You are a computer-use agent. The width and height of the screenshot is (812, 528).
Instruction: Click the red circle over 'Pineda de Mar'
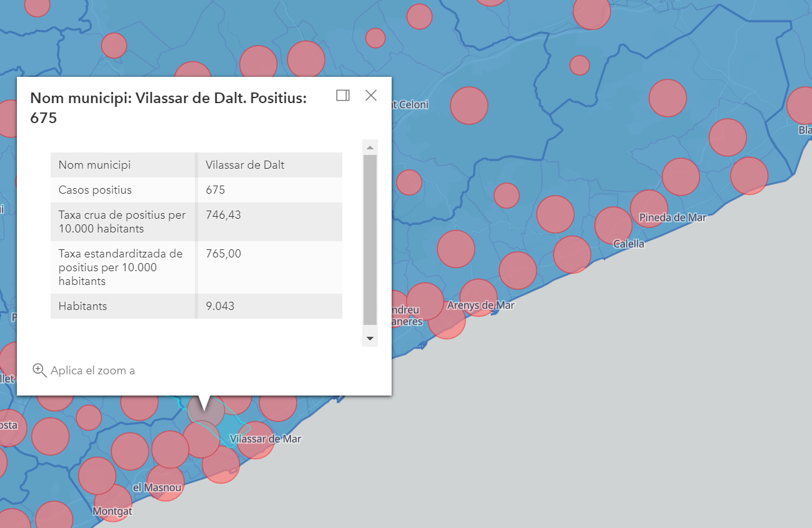pyautogui.click(x=649, y=209)
